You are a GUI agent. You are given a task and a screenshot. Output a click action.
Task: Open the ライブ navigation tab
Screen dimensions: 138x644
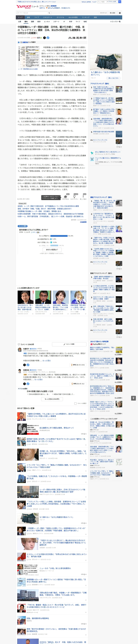37,17
